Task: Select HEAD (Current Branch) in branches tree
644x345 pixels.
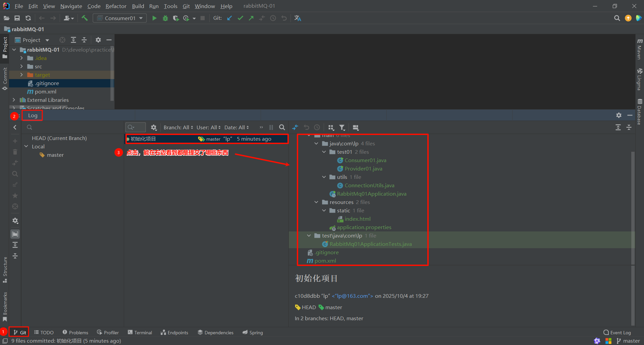Action: click(59, 138)
